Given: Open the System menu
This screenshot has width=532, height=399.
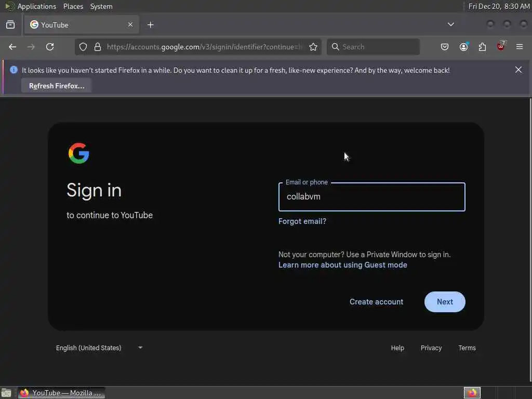Looking at the screenshot, I should [x=101, y=6].
